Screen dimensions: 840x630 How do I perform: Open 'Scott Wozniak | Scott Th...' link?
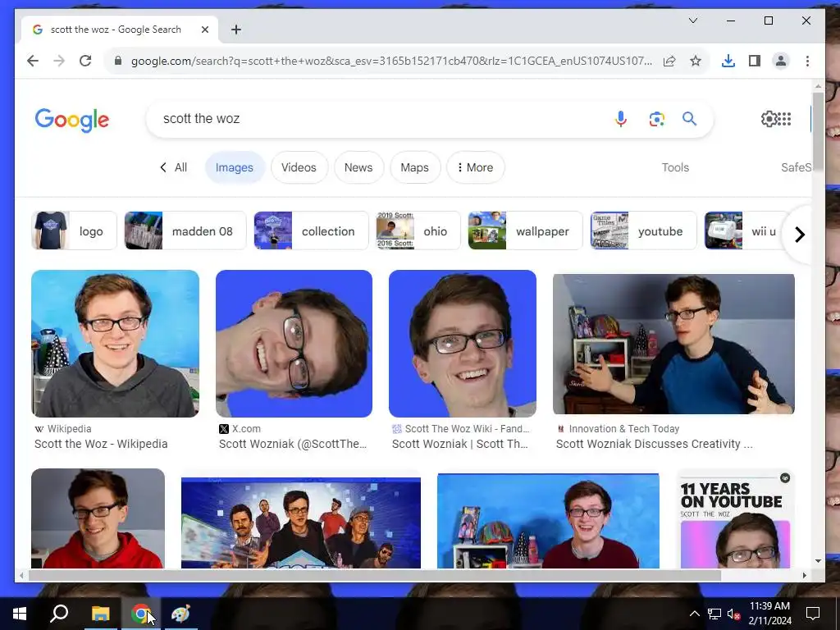coord(459,444)
